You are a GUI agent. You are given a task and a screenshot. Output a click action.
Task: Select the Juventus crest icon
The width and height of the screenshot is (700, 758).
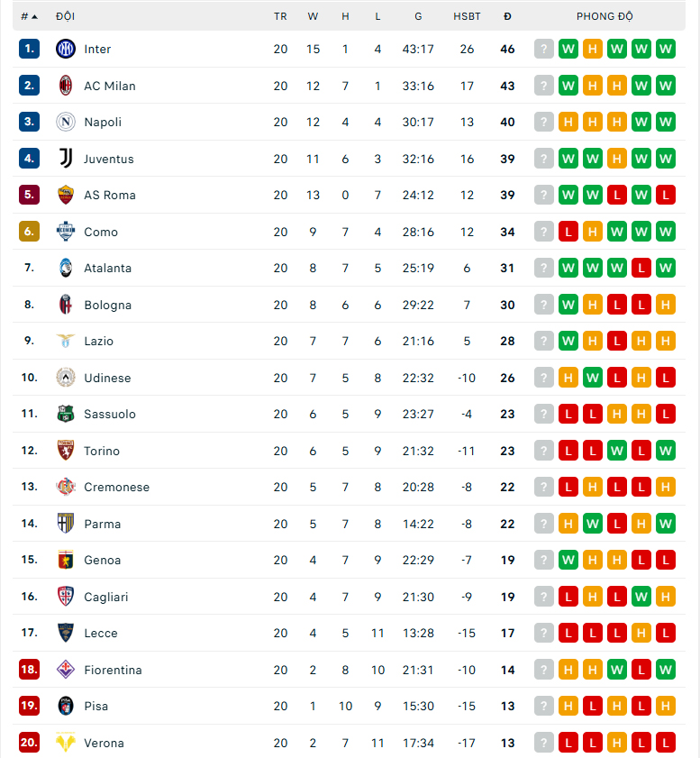[x=65, y=159]
